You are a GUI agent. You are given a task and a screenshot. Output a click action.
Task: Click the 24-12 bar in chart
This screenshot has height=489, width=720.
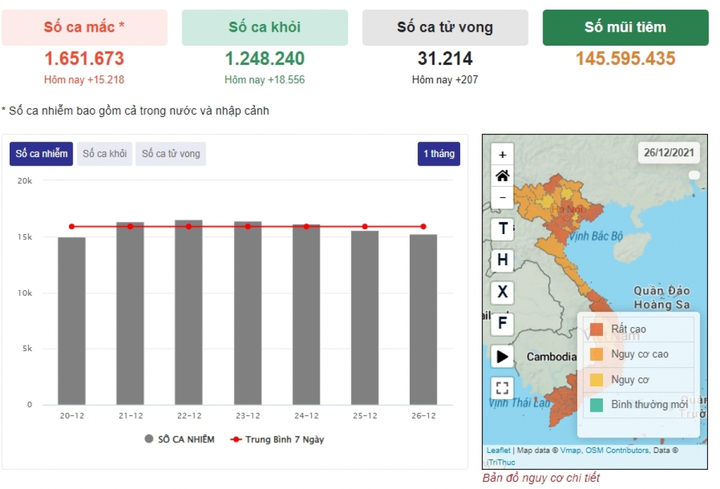[x=306, y=315]
